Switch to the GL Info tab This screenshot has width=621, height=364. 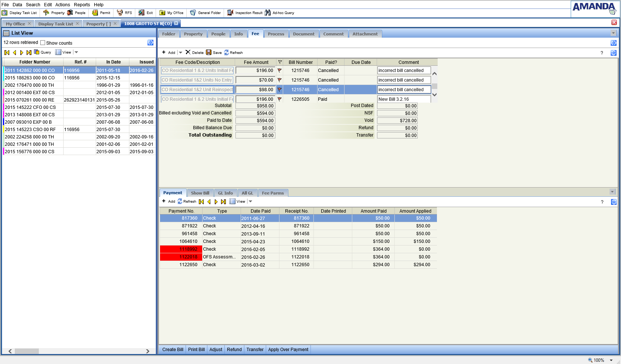(x=225, y=193)
